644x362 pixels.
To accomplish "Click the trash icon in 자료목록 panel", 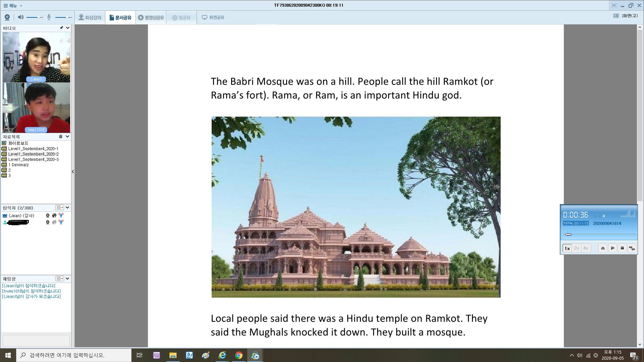I will [x=61, y=136].
